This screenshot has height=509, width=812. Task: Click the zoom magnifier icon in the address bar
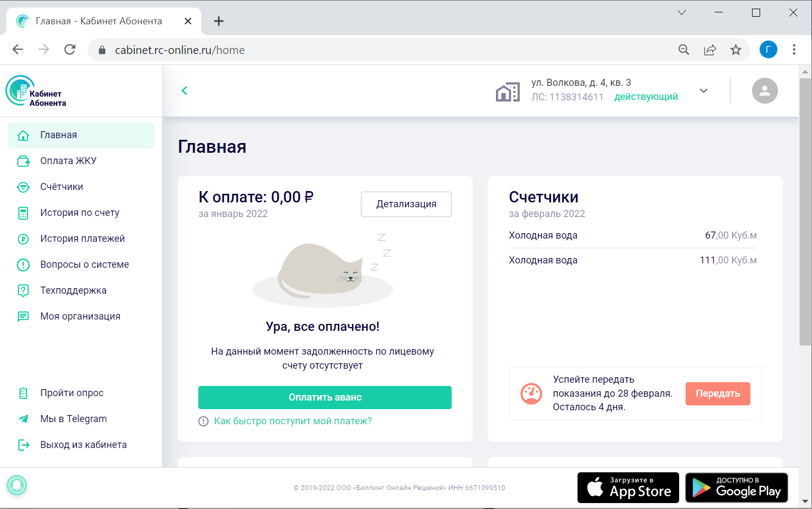[683, 50]
